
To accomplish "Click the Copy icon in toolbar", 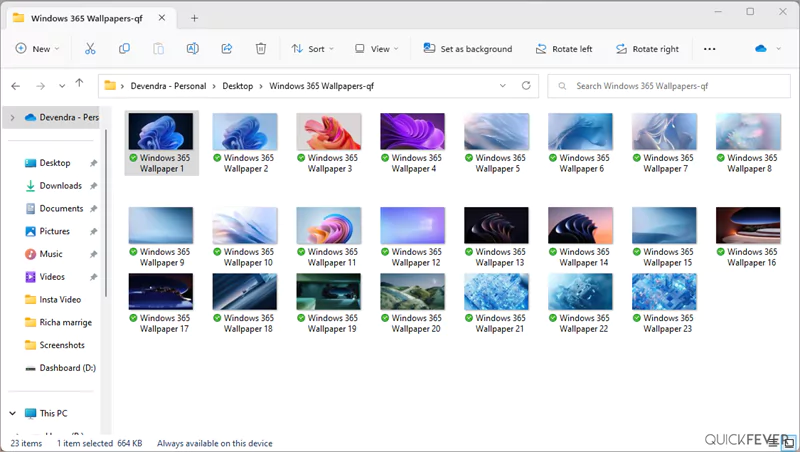I will 124,49.
